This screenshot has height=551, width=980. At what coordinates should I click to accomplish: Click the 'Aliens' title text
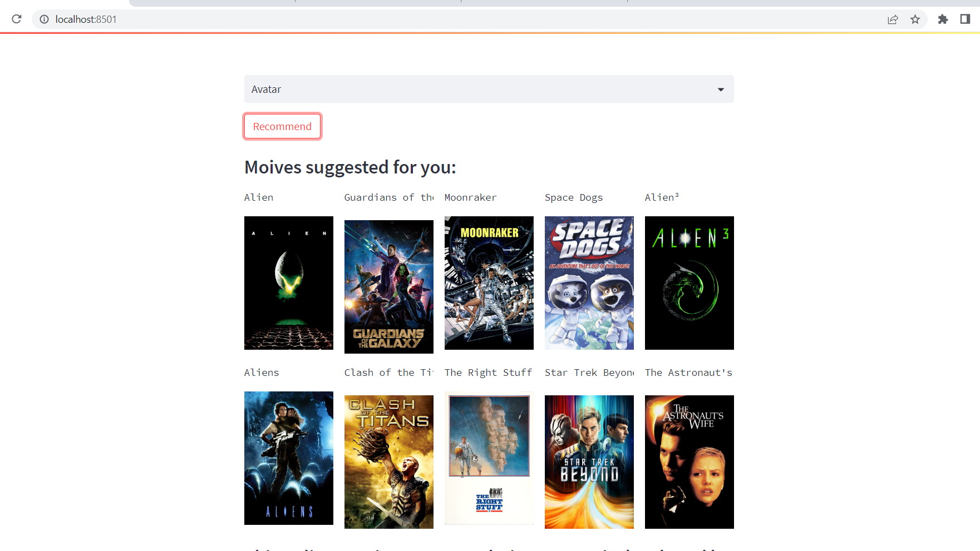coord(262,373)
